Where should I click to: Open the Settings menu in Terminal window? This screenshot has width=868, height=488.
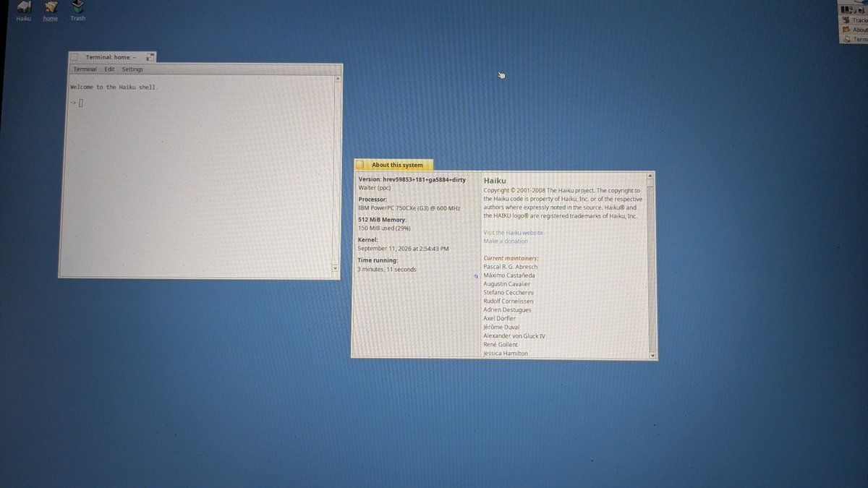(x=132, y=69)
